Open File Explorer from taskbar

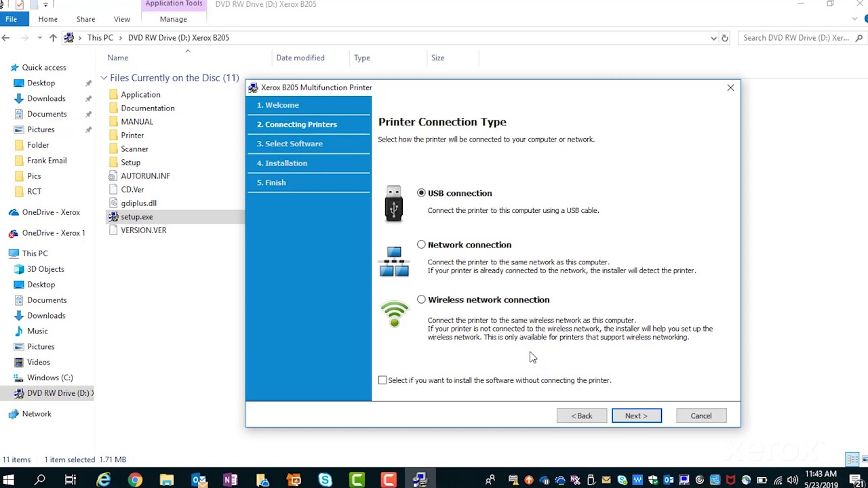pyautogui.click(x=167, y=480)
